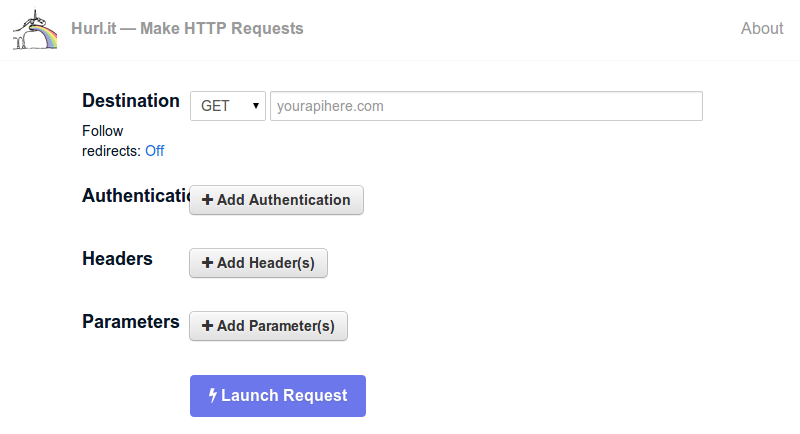Click the plus icon for Add Header(s)

pyautogui.click(x=208, y=263)
